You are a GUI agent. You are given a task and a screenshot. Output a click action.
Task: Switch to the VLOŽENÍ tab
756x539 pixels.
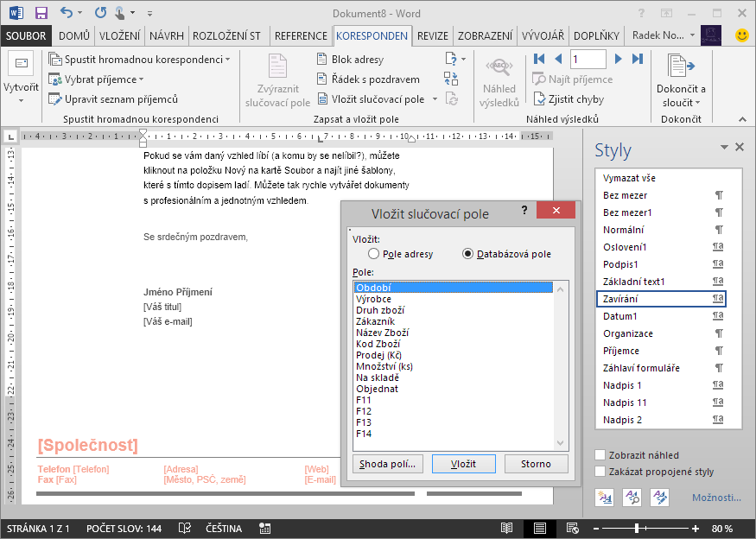click(119, 35)
